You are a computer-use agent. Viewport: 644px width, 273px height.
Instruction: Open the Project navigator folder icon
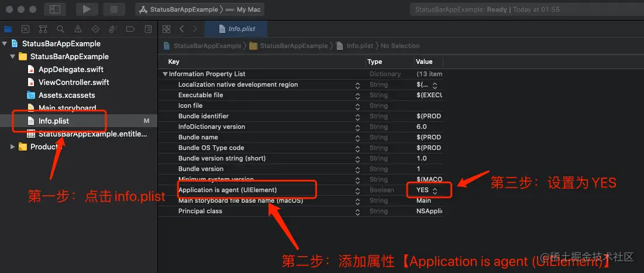(x=8, y=29)
